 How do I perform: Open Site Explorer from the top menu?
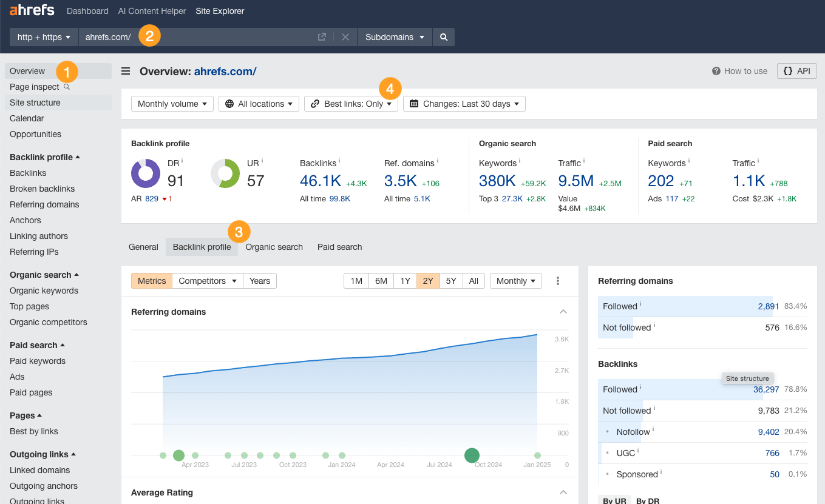click(x=220, y=11)
